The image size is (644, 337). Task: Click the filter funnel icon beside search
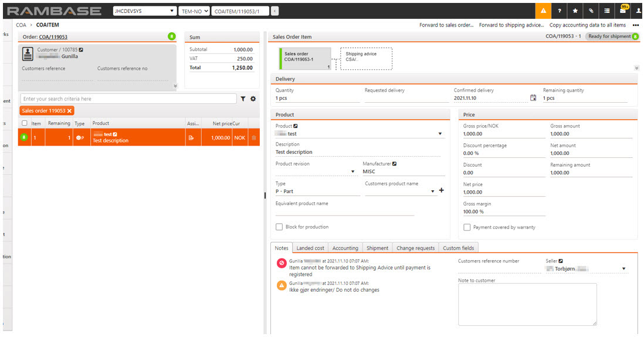tap(243, 99)
